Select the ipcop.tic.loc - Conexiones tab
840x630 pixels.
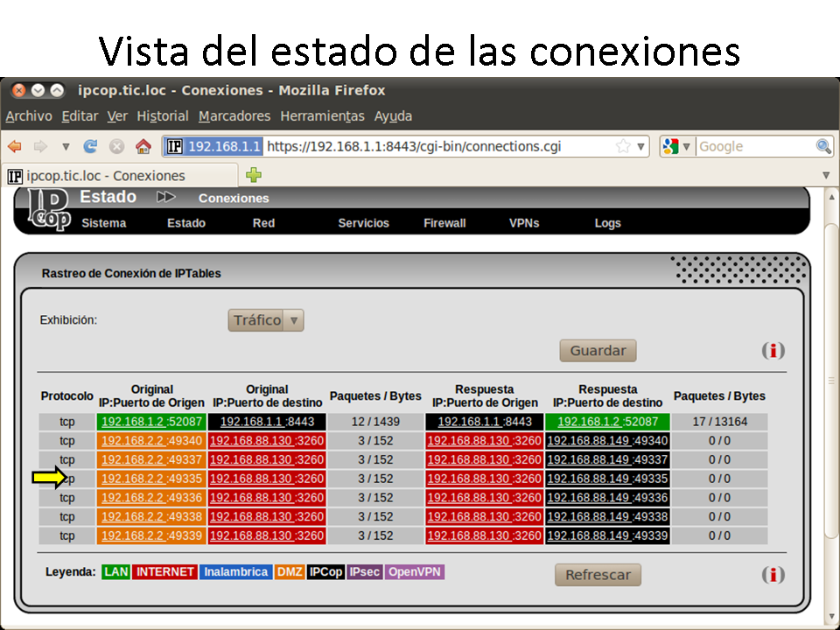[x=114, y=175]
